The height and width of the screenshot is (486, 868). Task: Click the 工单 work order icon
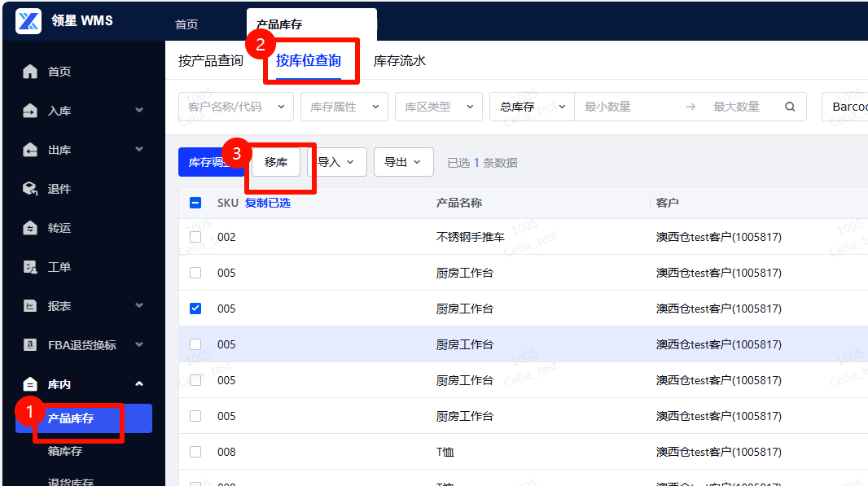[x=30, y=267]
